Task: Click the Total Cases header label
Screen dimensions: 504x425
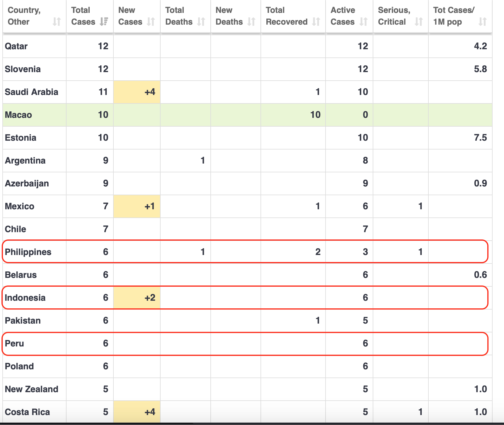Action: pos(83,16)
